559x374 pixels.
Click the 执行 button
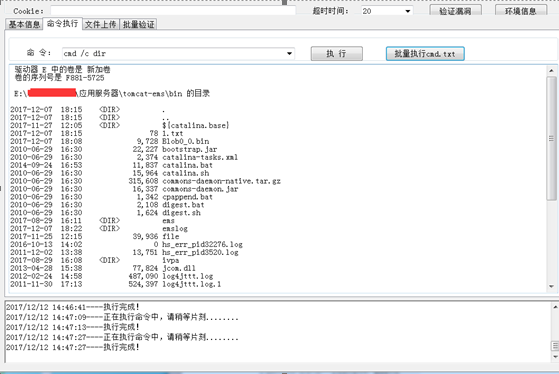[x=337, y=53]
